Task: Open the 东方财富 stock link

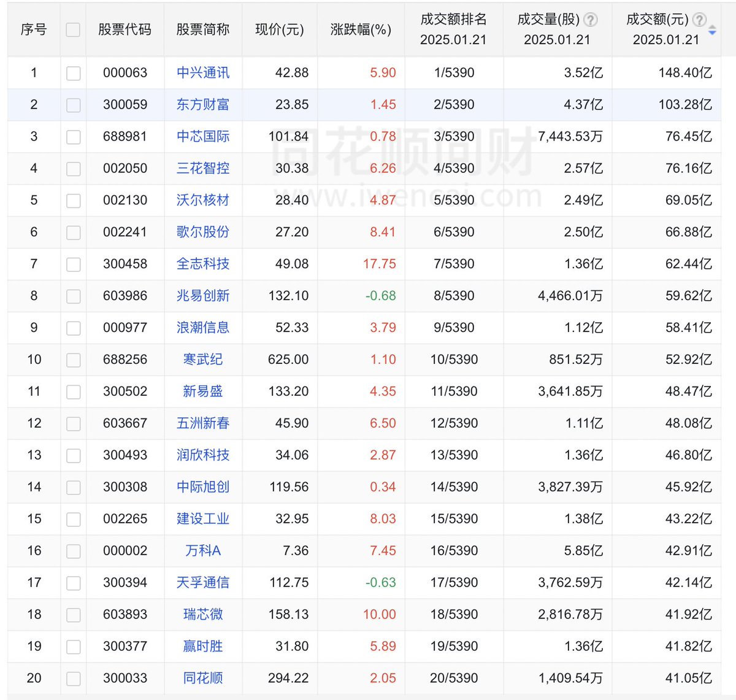Action: point(203,105)
